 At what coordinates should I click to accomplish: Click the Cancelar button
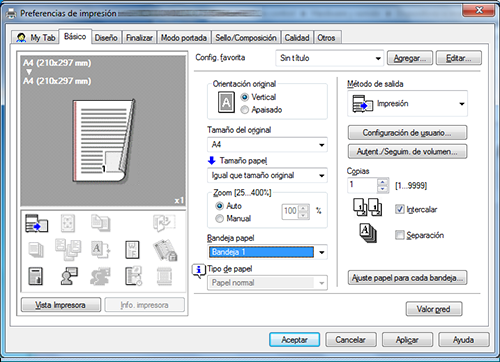351,340
